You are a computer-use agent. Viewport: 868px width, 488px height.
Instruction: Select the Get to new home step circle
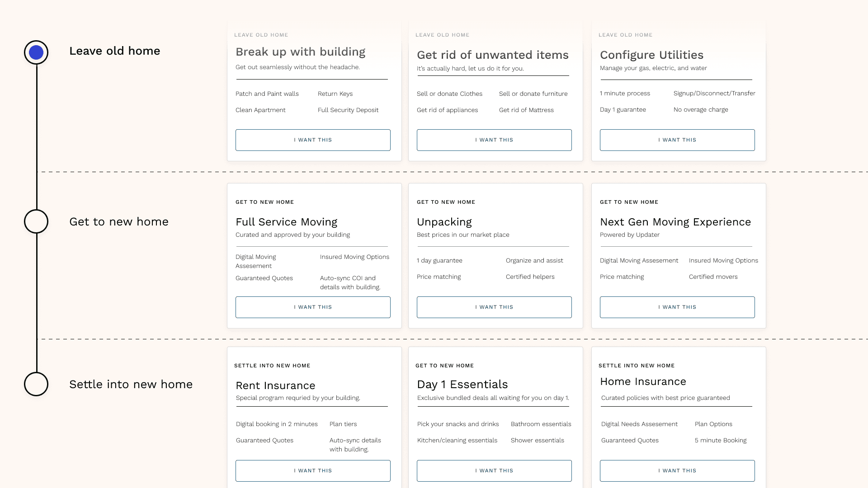tap(36, 221)
